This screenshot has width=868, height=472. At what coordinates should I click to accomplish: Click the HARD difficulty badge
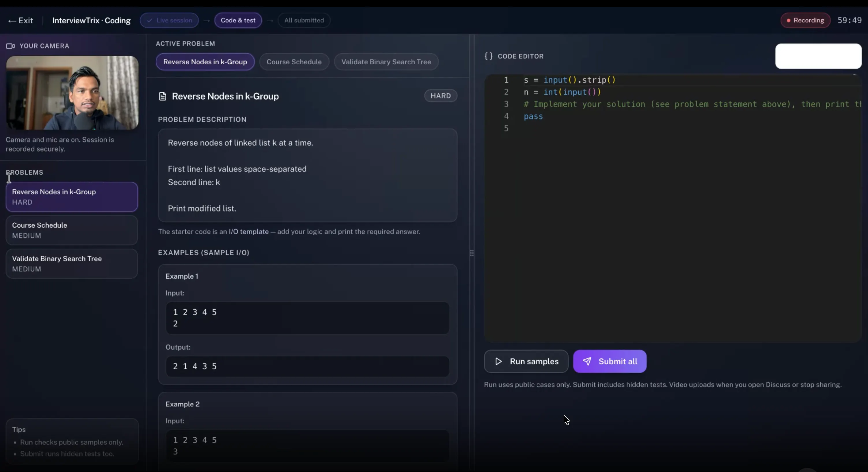pyautogui.click(x=440, y=96)
